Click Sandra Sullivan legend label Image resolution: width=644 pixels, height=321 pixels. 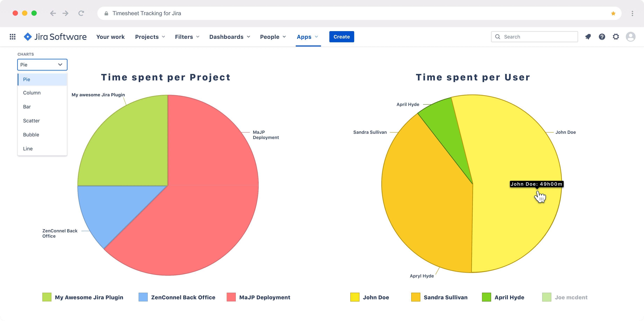[446, 298]
